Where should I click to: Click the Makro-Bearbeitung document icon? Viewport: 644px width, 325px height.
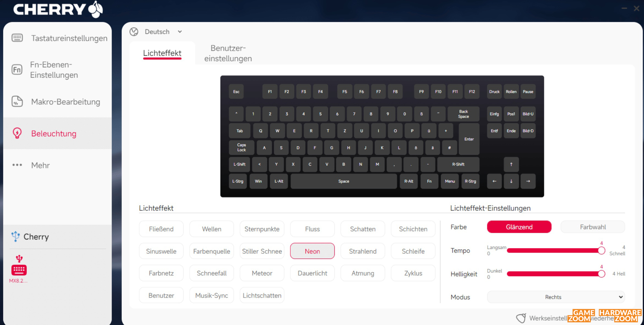tap(17, 101)
